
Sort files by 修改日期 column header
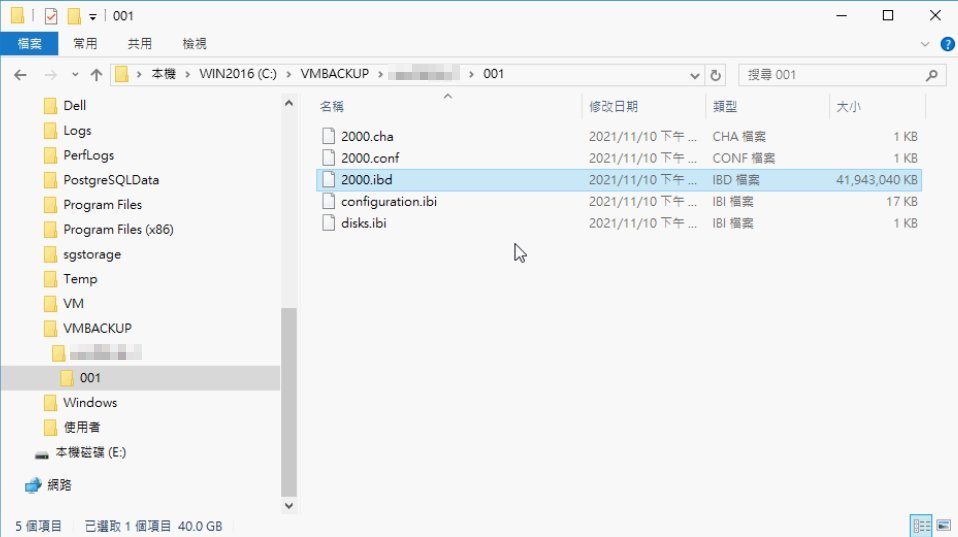tap(614, 106)
